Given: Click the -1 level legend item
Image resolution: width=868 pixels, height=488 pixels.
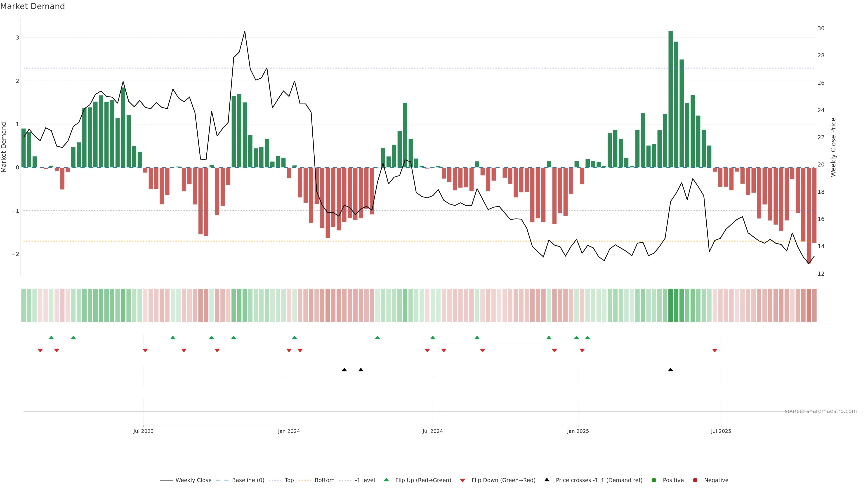Looking at the screenshot, I should (365, 480).
